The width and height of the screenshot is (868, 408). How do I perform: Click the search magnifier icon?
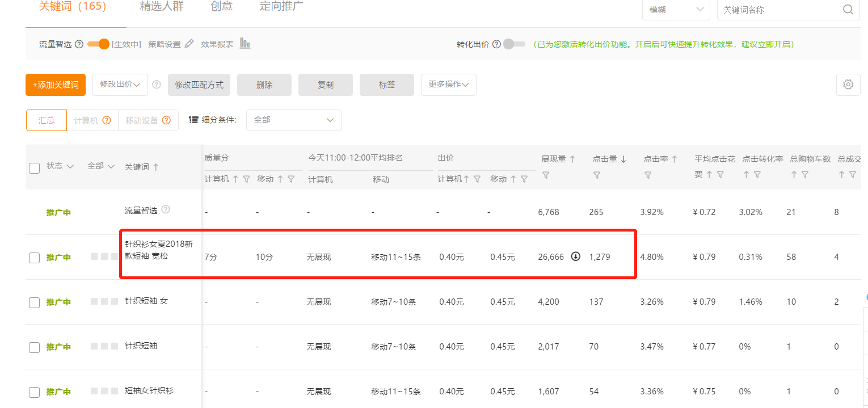[848, 10]
